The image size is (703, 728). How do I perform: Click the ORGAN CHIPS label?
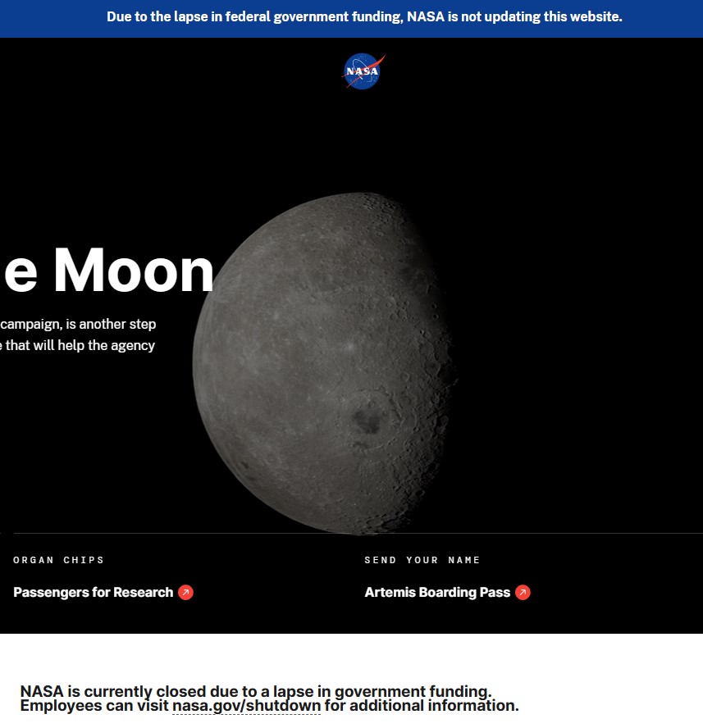point(58,560)
